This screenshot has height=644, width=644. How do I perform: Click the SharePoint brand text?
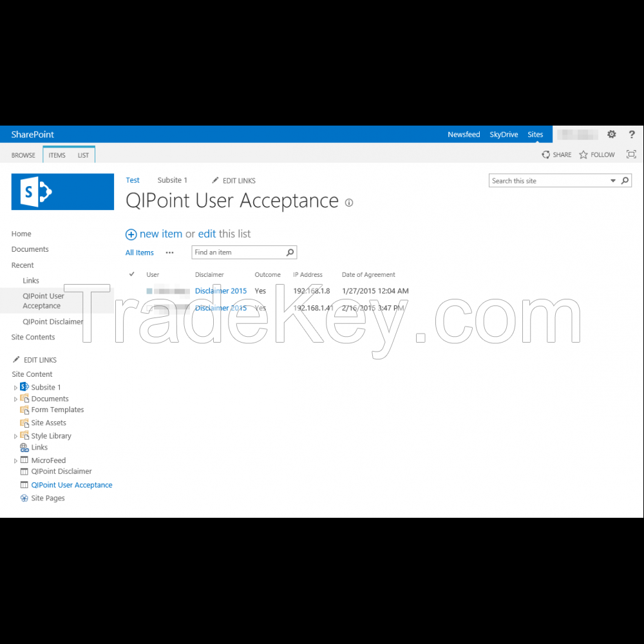32,135
